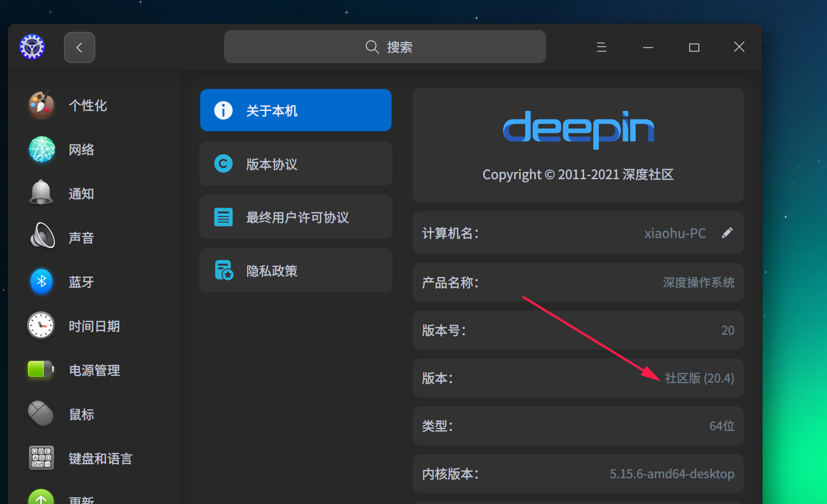Minimize the Control Center window
The image size is (827, 504).
[x=648, y=47]
